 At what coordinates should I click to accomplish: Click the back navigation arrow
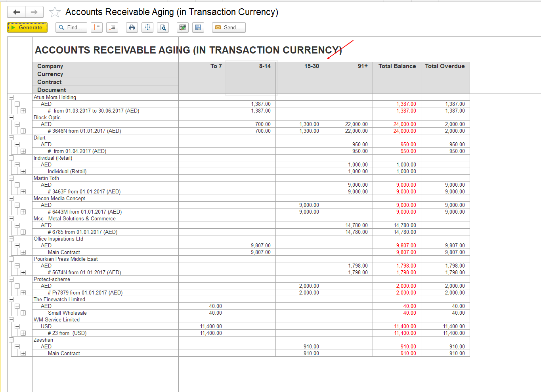pyautogui.click(x=16, y=12)
